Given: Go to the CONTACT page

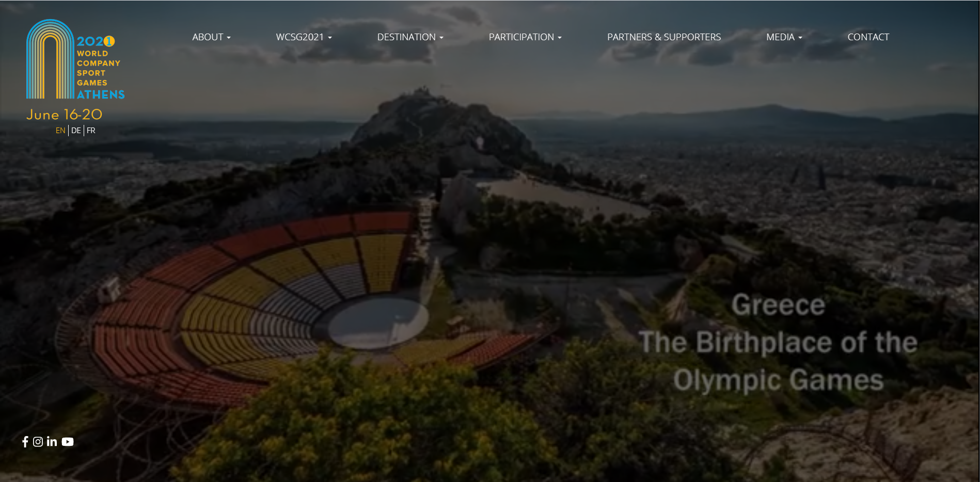Looking at the screenshot, I should coord(868,37).
